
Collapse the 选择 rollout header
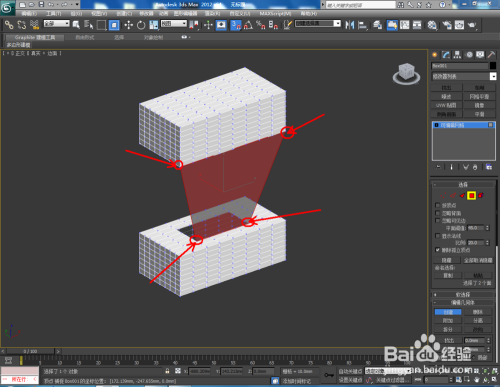tap(463, 184)
